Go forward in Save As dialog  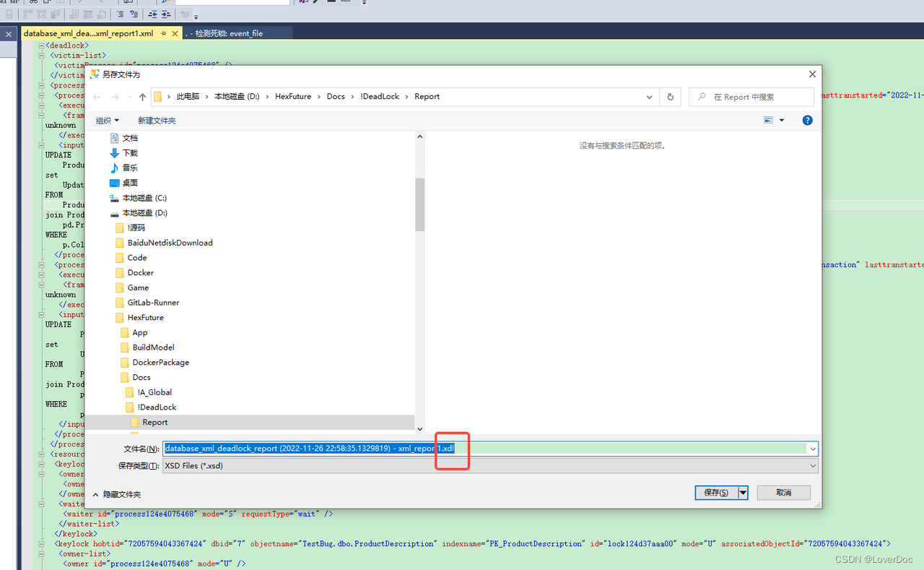click(x=115, y=97)
